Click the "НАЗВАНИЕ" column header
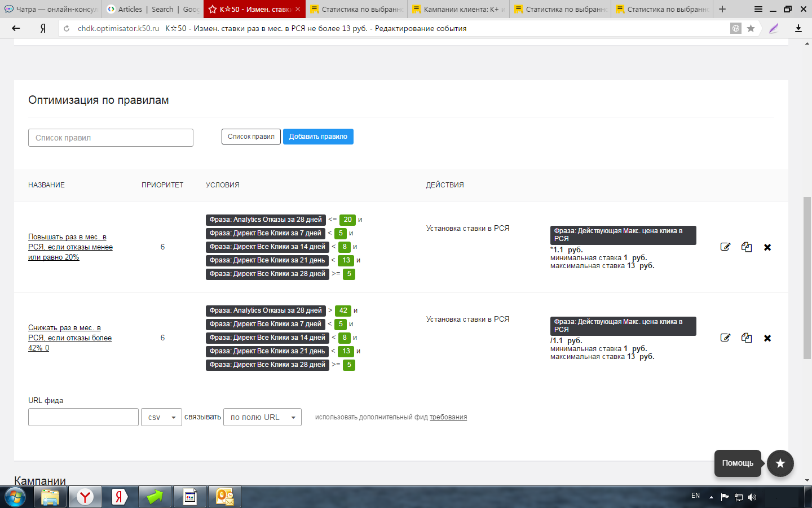This screenshot has width=812, height=508. click(x=46, y=185)
